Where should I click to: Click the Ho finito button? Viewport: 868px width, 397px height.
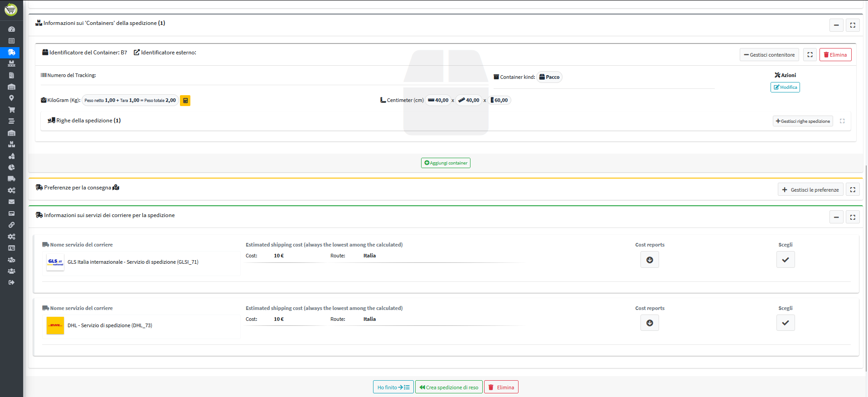[x=393, y=387]
